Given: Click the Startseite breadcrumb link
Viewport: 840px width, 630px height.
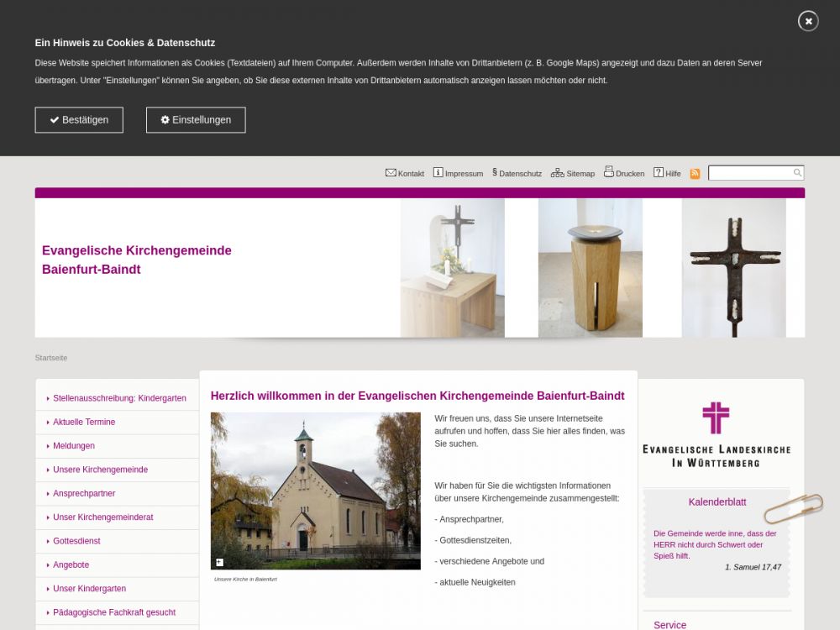Looking at the screenshot, I should coord(51,358).
